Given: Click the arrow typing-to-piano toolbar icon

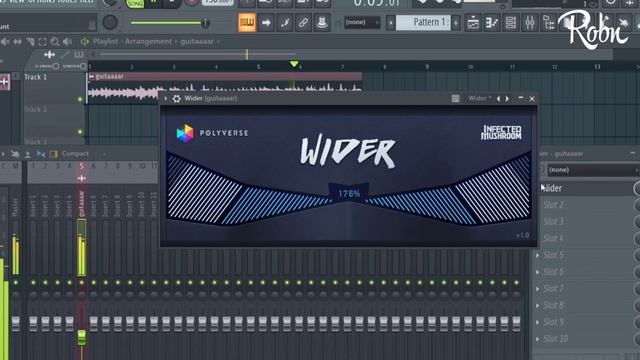Looking at the screenshot, I should pyautogui.click(x=266, y=22).
